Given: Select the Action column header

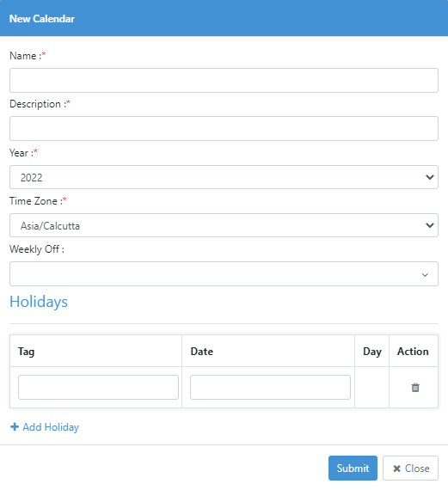Looking at the screenshot, I should [413, 352].
